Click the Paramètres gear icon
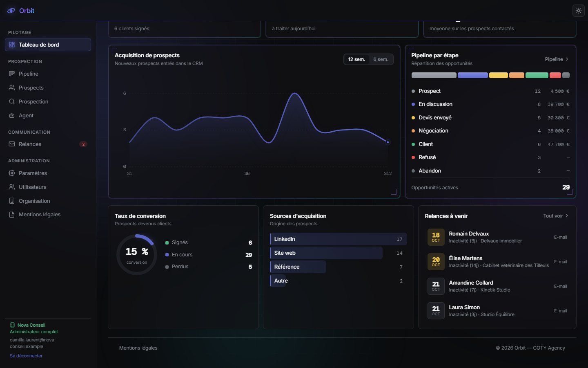Image resolution: width=588 pixels, height=368 pixels. click(12, 173)
